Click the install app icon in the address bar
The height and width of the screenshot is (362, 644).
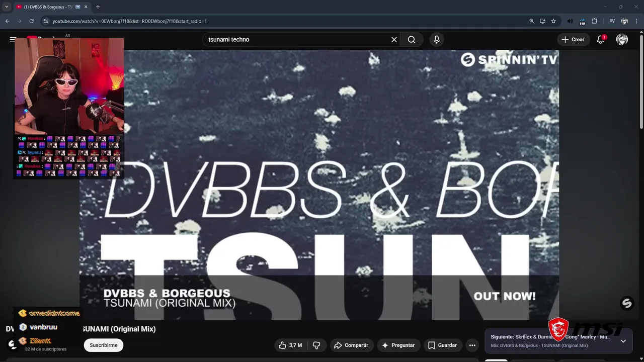[x=542, y=21]
